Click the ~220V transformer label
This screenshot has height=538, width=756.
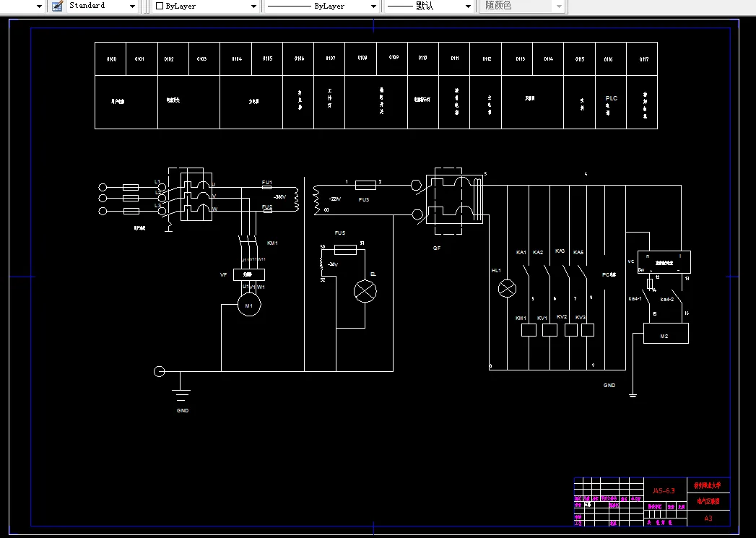coord(334,199)
